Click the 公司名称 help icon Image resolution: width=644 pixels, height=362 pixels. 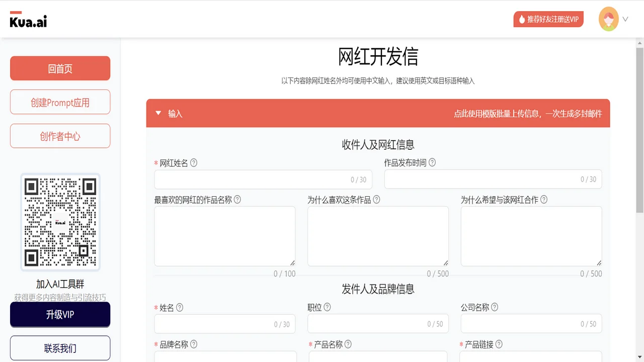point(495,307)
